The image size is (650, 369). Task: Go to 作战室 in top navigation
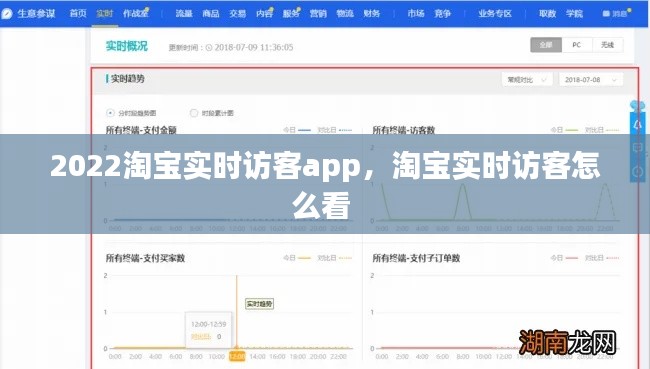click(x=135, y=14)
